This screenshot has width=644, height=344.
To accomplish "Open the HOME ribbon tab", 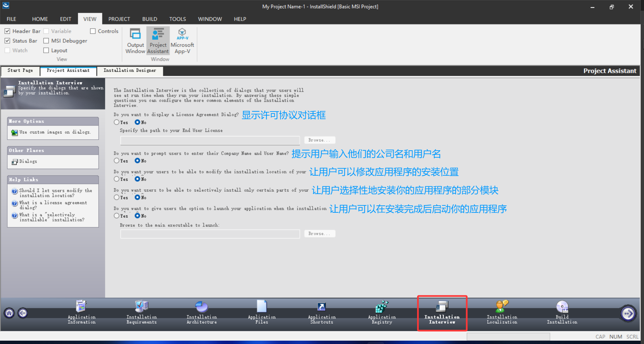I will (x=40, y=19).
